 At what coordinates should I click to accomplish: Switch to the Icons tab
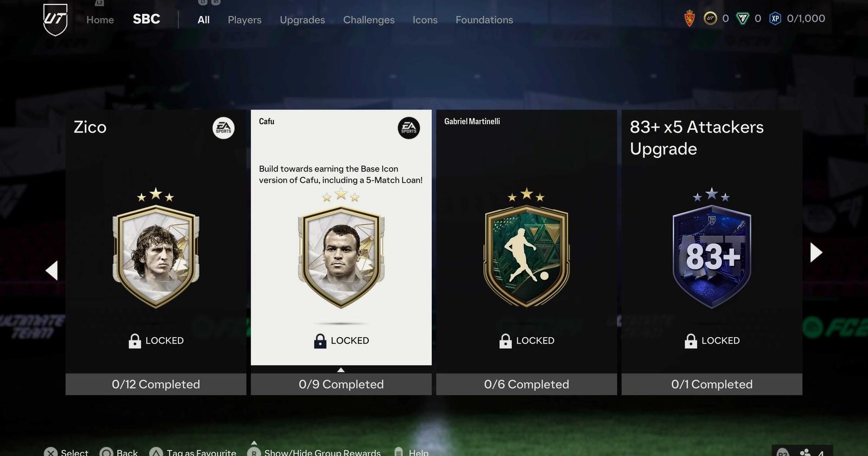(425, 20)
